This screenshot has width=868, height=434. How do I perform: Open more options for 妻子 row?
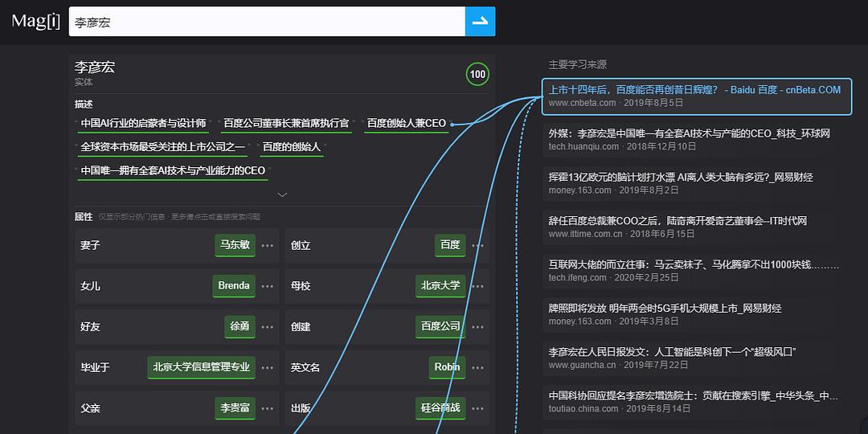click(268, 246)
